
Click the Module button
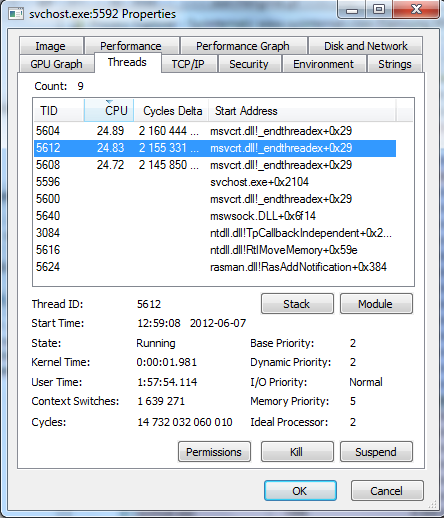376,304
